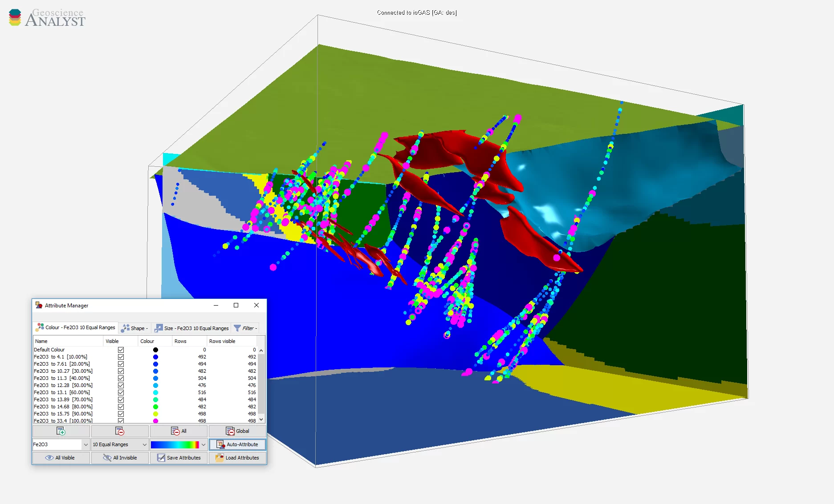Toggle visibility of Fe2O3 to 13.89 row
834x504 pixels.
(121, 399)
